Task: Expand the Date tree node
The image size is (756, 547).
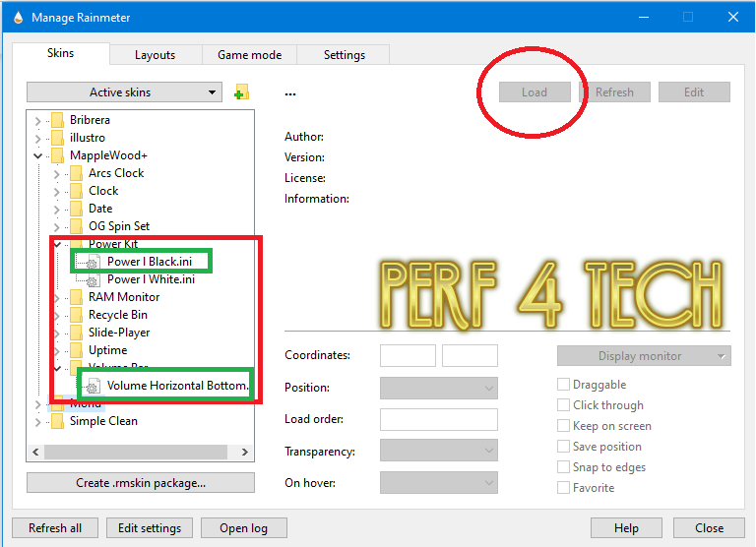Action: tap(56, 210)
